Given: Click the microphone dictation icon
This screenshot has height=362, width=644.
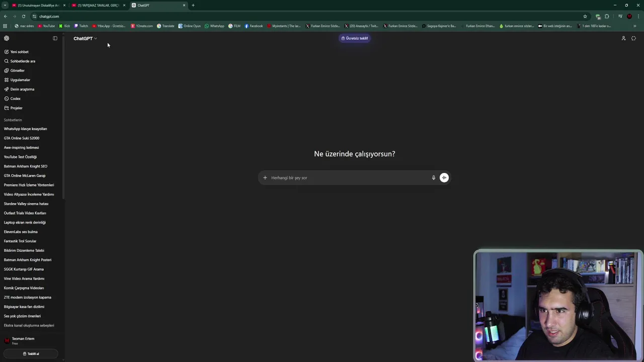Looking at the screenshot, I should (433, 177).
